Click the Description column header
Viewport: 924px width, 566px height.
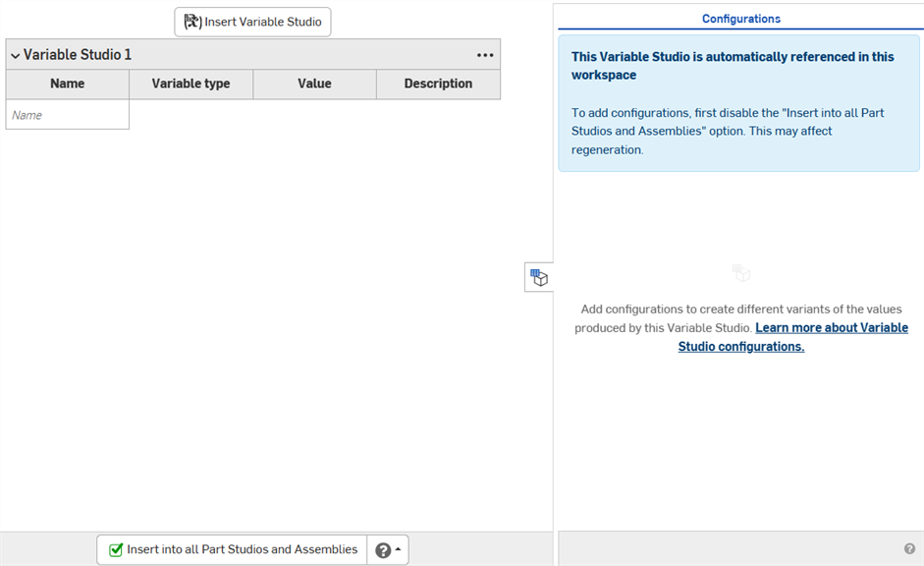point(438,84)
